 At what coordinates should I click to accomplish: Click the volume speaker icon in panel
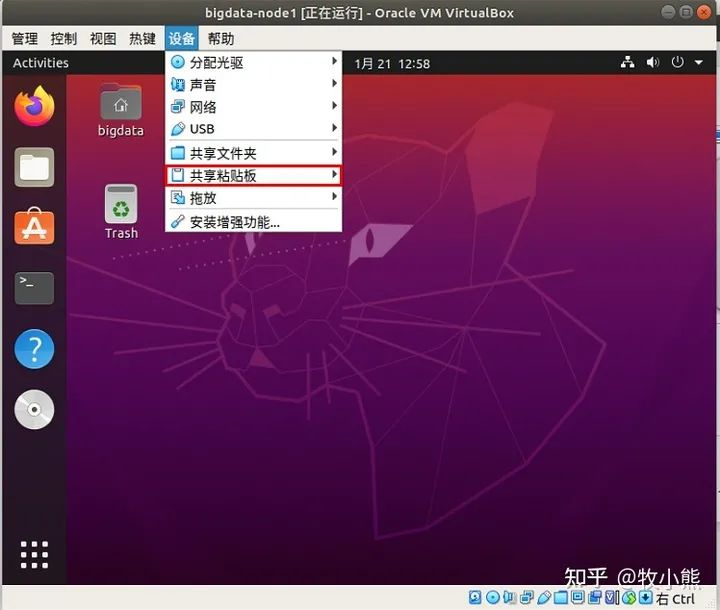(652, 62)
